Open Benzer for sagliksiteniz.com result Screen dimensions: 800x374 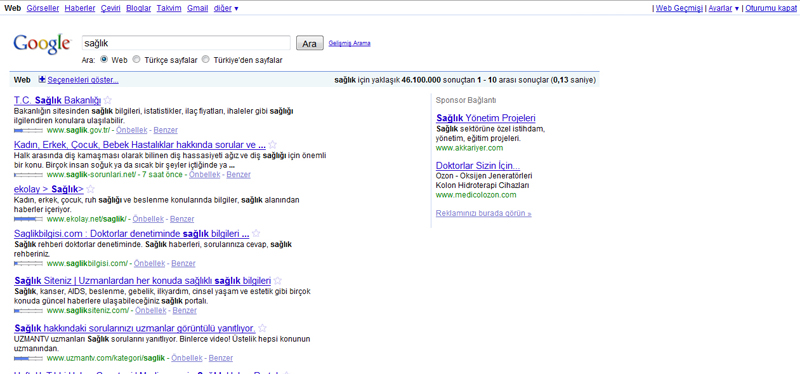185,310
